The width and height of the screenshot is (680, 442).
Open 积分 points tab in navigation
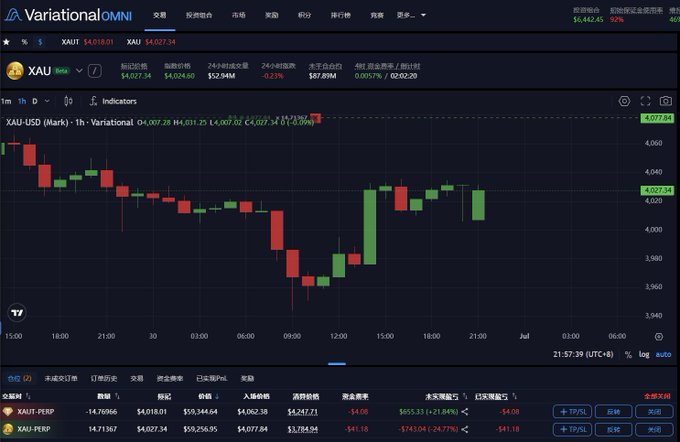click(x=304, y=15)
